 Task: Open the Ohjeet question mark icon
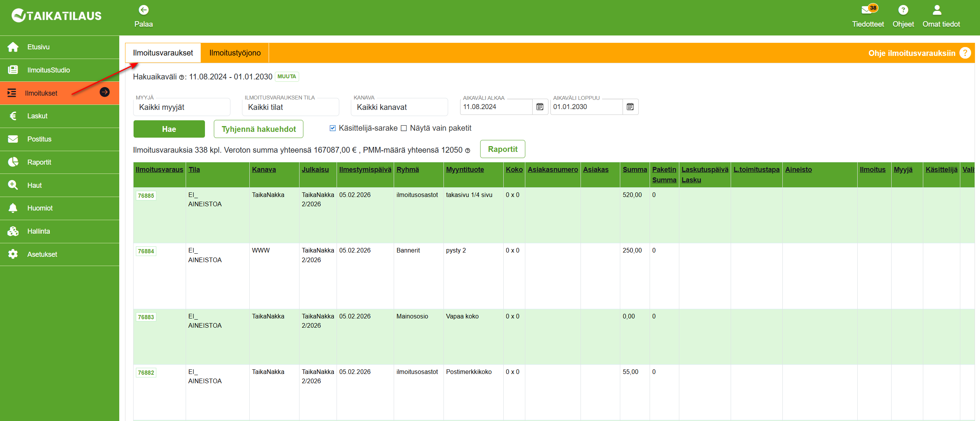[x=903, y=10]
